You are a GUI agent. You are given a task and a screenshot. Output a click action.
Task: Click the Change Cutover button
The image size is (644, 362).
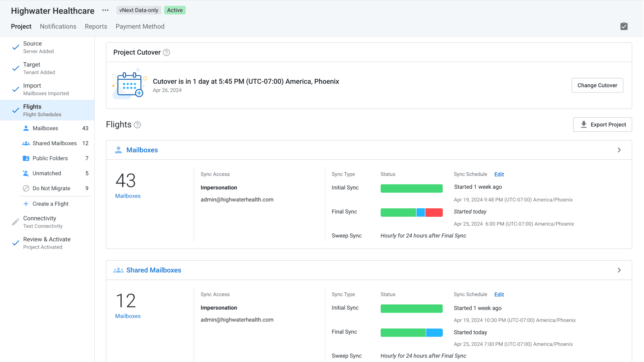(x=597, y=85)
